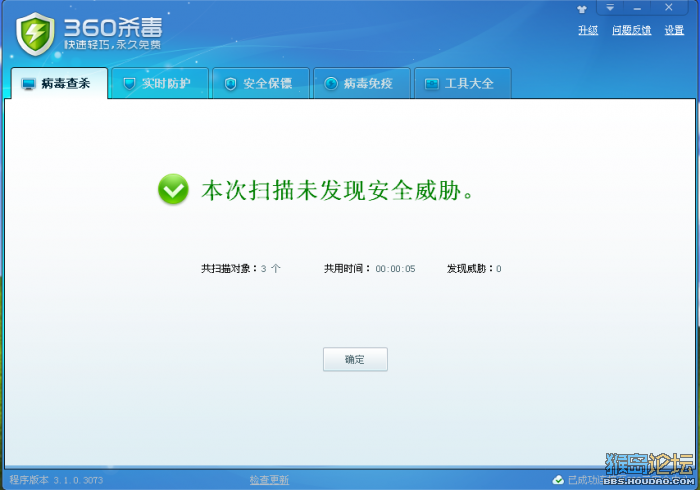This screenshot has width=700, height=490.
Task: Click the 程序版本 3.1.0.3073 text
Action: point(56,480)
